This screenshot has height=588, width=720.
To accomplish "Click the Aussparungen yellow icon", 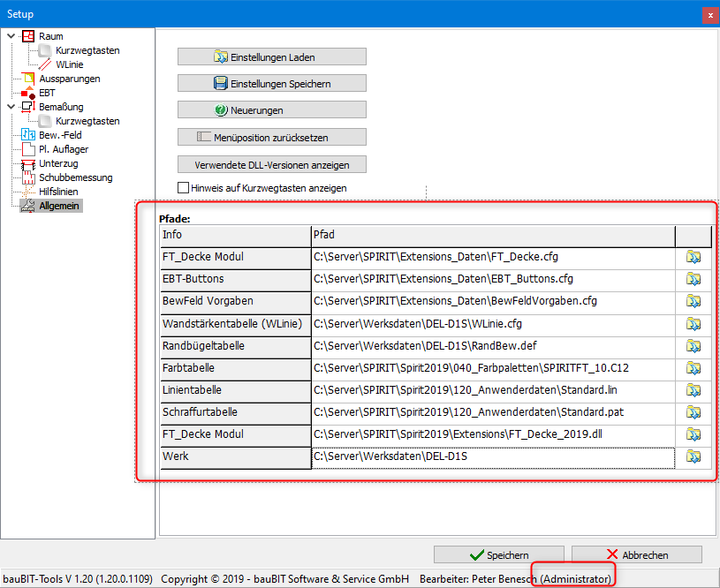I will click(28, 79).
